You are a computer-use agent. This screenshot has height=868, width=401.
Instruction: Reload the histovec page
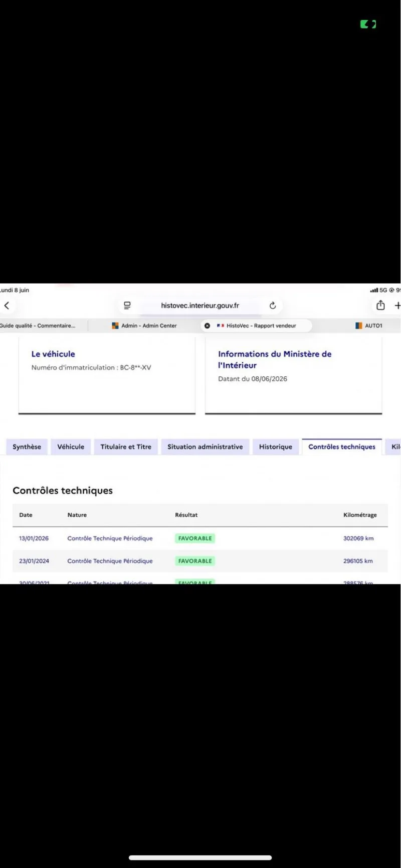click(273, 305)
